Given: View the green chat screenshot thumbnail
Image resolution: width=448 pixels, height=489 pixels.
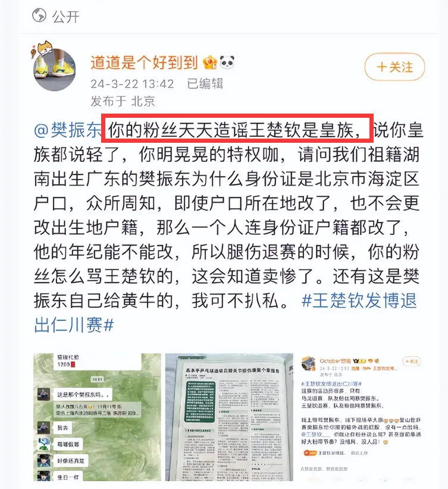Looking at the screenshot, I should pyautogui.click(x=97, y=417).
